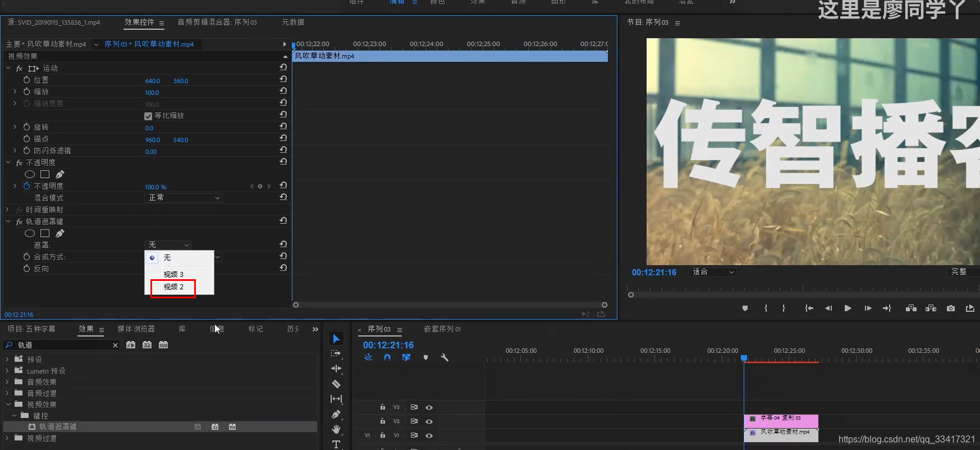Switch to 媒体浏览器 tab
Image resolution: width=980 pixels, height=450 pixels.
(x=136, y=329)
